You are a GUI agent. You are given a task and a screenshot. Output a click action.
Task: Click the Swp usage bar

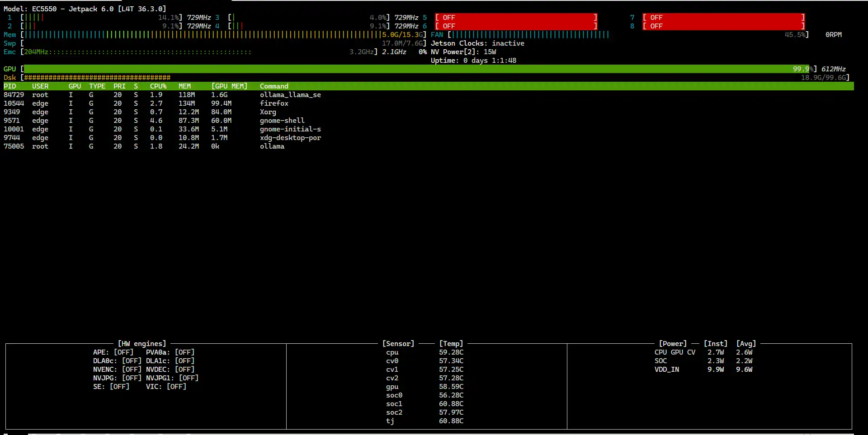pyautogui.click(x=223, y=43)
